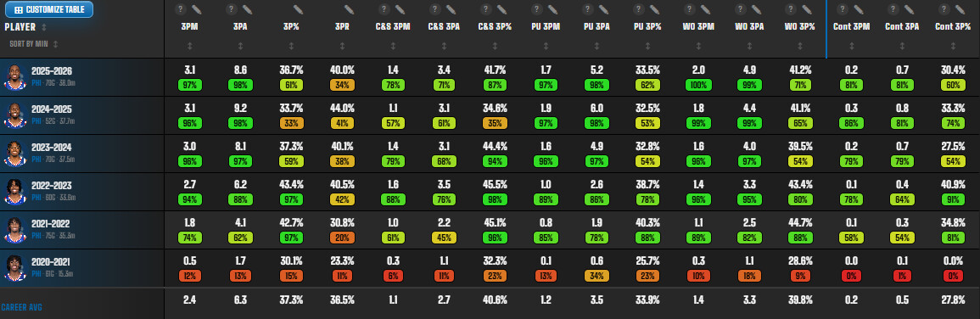Edit the 3PA column with pencil icon

(248, 9)
